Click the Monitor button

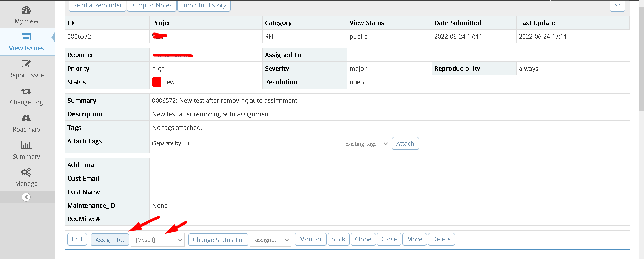coord(311,239)
